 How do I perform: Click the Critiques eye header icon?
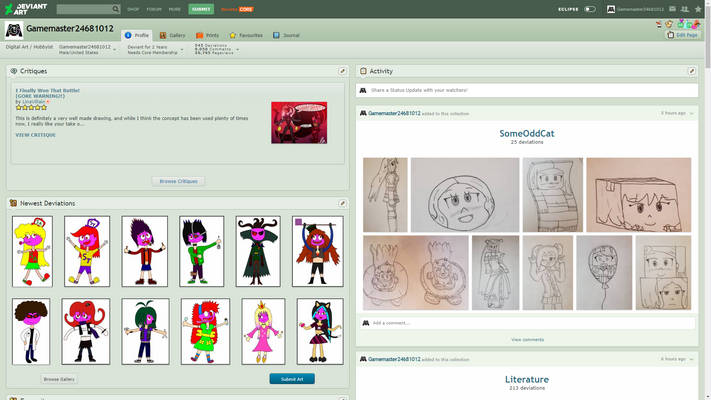(x=14, y=71)
